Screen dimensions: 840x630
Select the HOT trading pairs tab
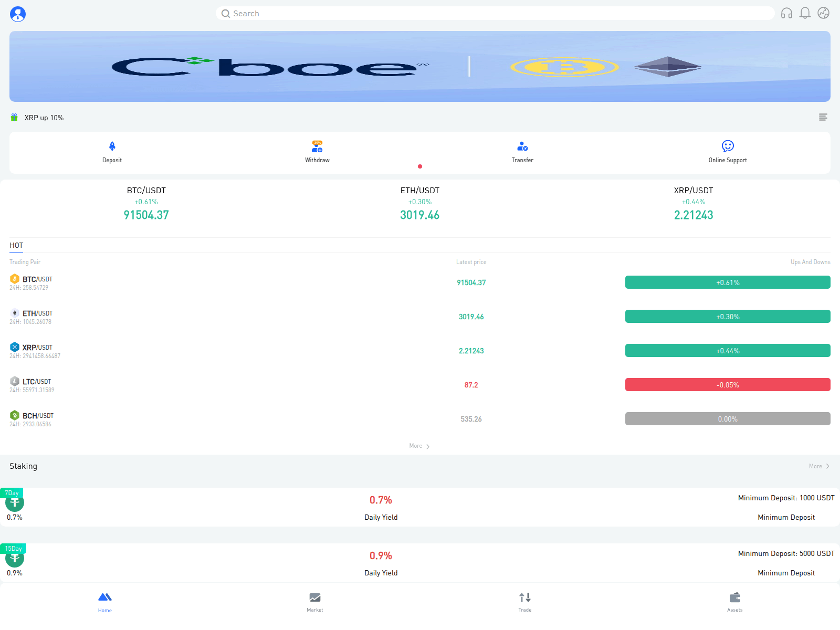pos(16,245)
